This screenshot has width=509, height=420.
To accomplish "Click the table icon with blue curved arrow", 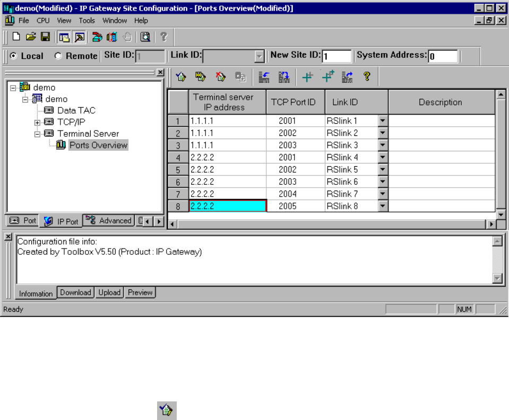I will (264, 76).
